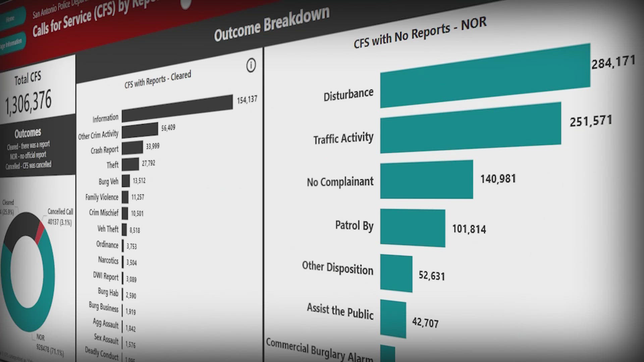The width and height of the screenshot is (644, 362).
Task: Click the value '27,792'
Action: 148,163
